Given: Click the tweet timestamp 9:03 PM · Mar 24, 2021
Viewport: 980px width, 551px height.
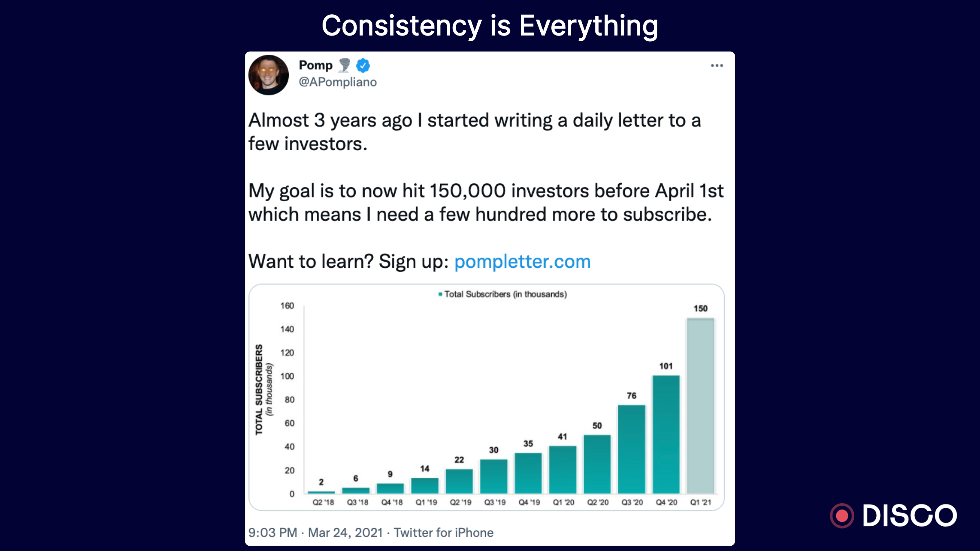Looking at the screenshot, I should (x=315, y=533).
